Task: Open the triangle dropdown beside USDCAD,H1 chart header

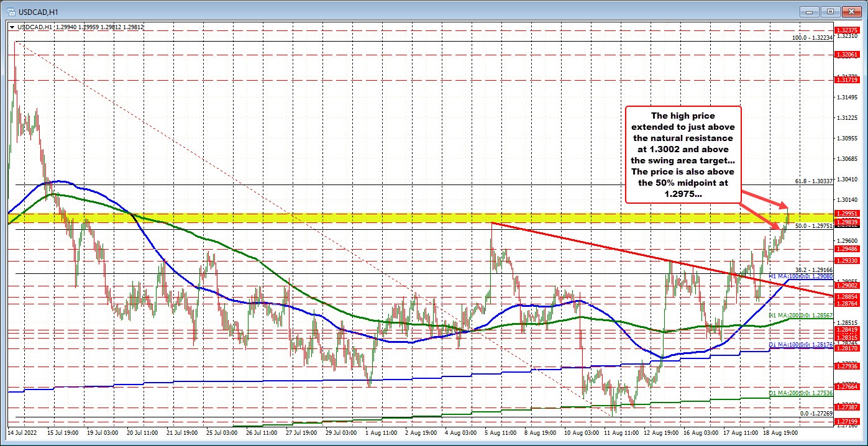Action: 12,27
